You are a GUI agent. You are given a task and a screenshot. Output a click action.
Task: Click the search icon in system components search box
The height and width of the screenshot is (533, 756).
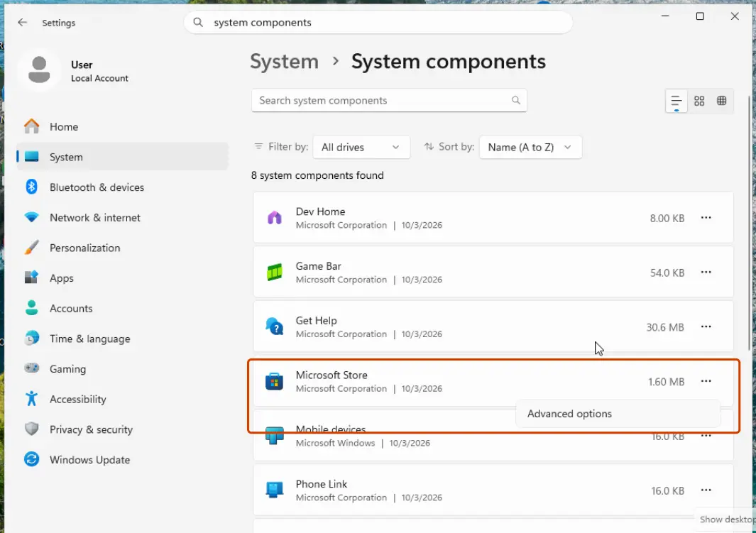pos(516,100)
